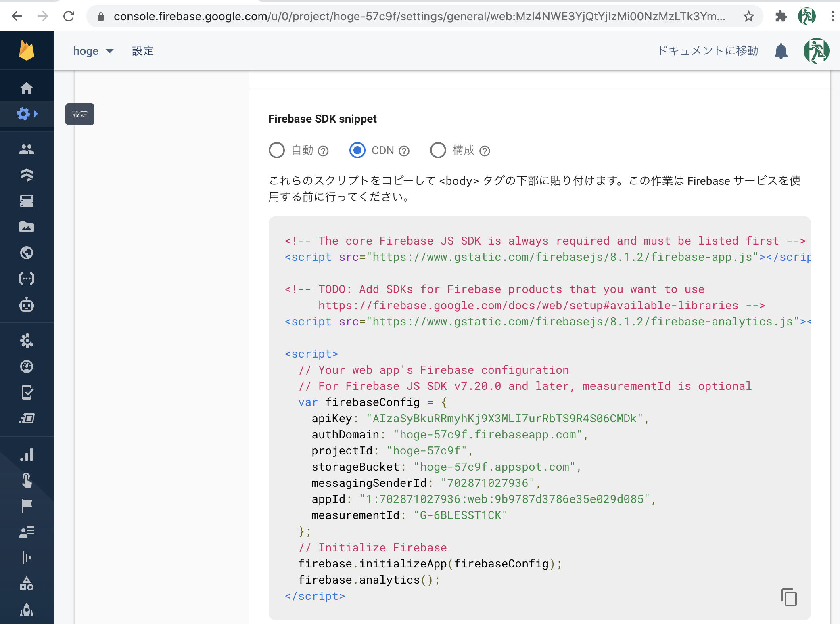Open Storage from the sidebar
The image size is (840, 624).
[27, 227]
